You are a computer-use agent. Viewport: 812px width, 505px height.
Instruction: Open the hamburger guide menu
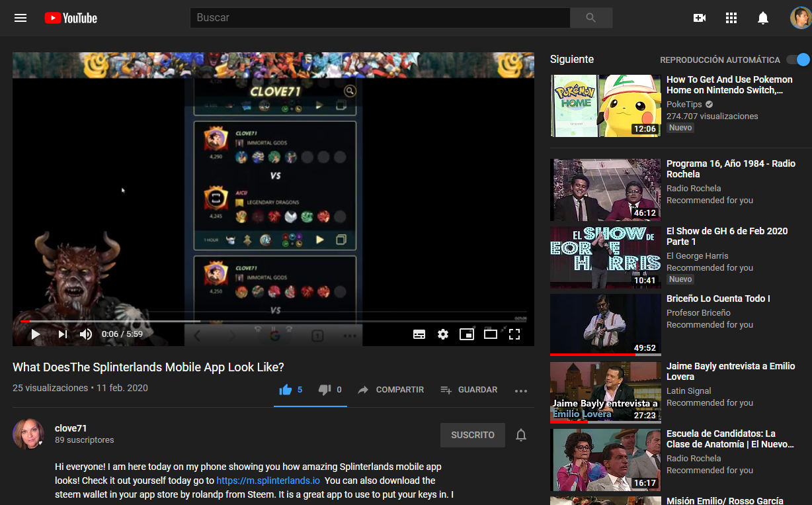[20, 18]
